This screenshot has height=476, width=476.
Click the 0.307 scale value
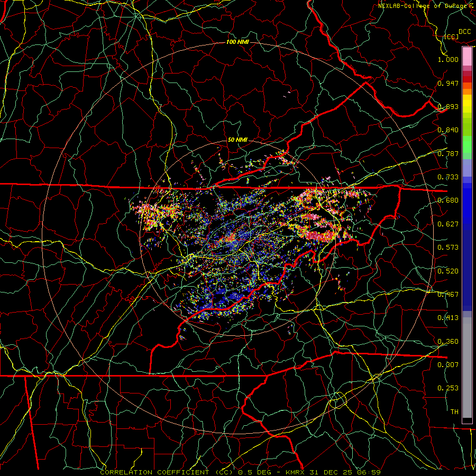448,364
